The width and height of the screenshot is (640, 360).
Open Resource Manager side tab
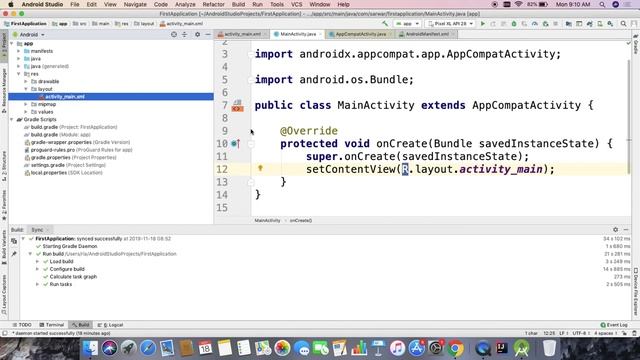[x=4, y=90]
